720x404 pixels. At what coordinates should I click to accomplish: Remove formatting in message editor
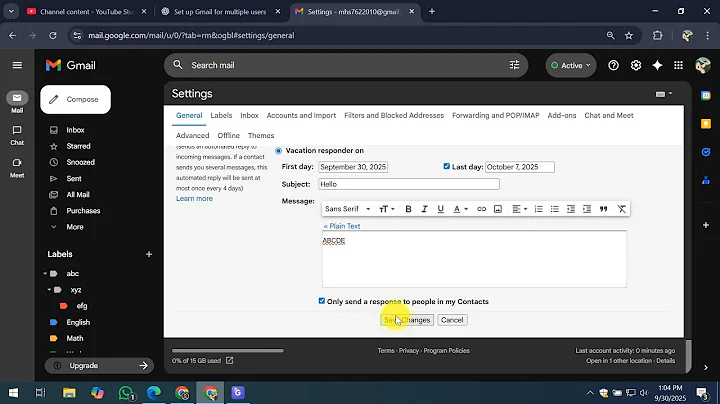621,209
